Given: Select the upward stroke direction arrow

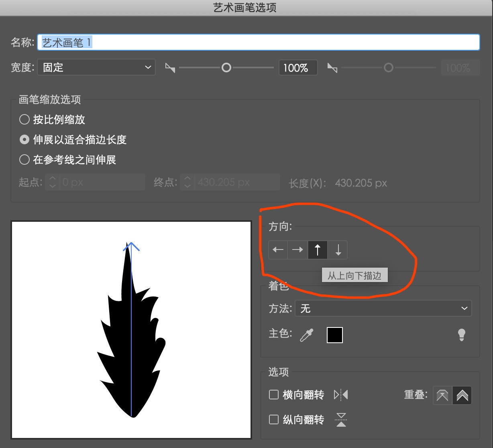Looking at the screenshot, I should 318,250.
